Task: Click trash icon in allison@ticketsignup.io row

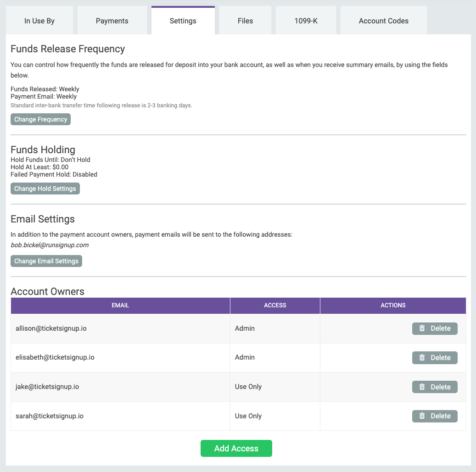Action: [422, 328]
